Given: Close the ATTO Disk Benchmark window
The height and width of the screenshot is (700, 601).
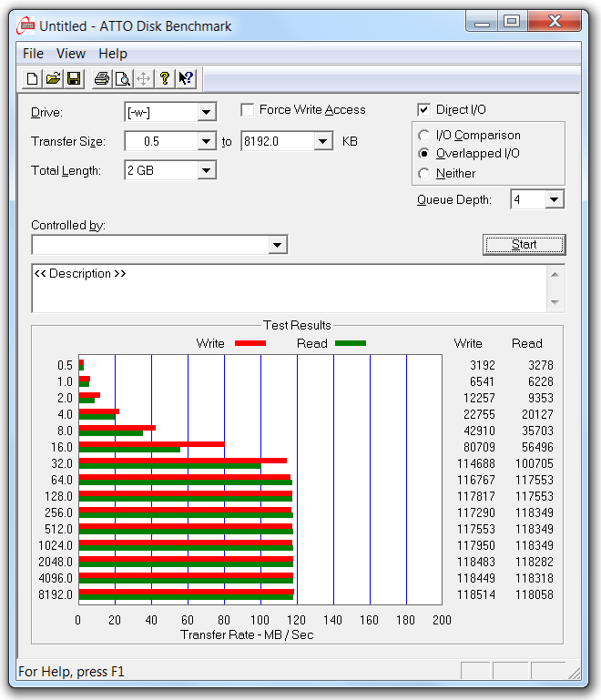Looking at the screenshot, I should 555,21.
